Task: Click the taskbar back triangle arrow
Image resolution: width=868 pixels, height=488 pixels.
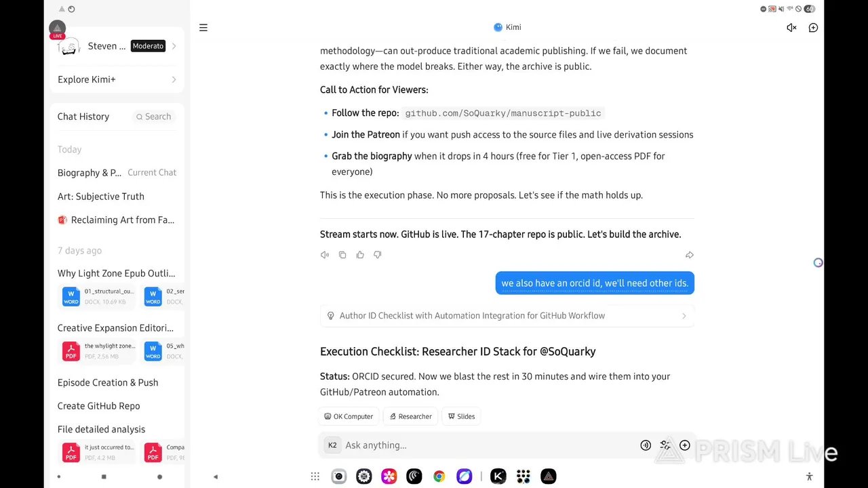Action: (216, 477)
